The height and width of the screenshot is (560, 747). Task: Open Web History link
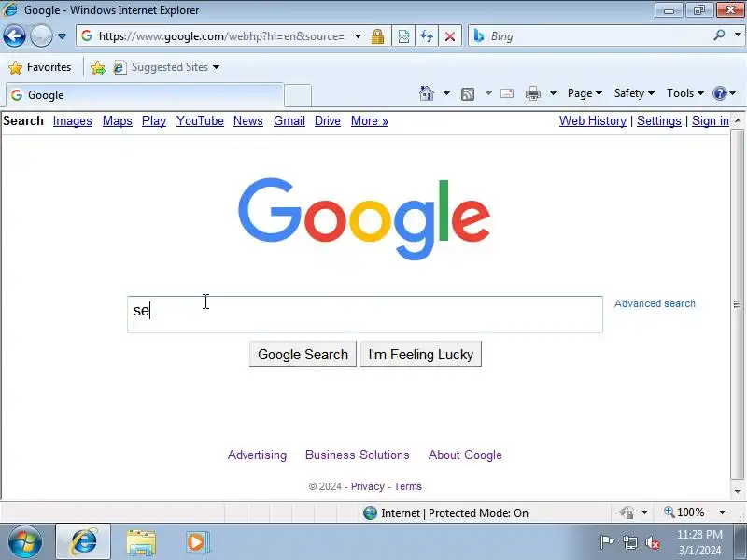click(x=593, y=121)
